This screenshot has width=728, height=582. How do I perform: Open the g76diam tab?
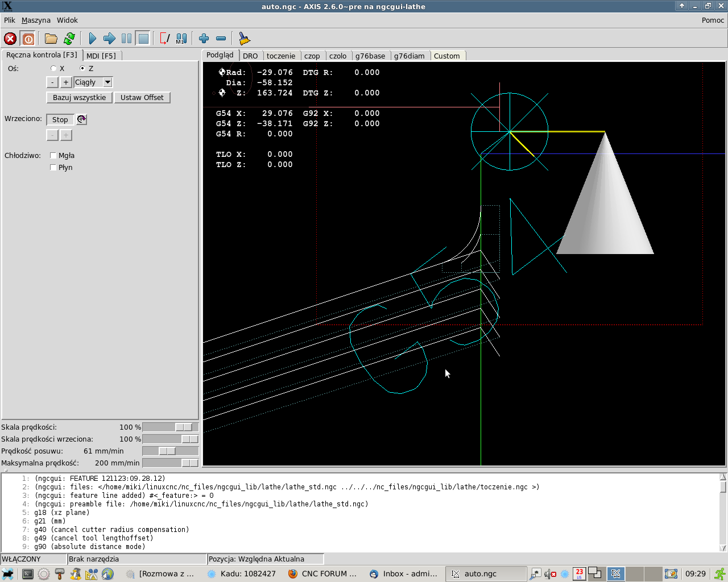coord(409,56)
